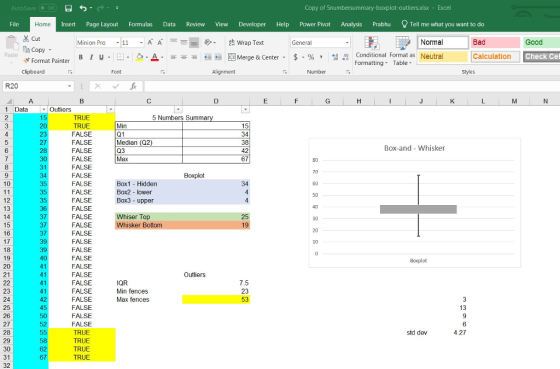Open the font size dropdown
This screenshot has height=369, width=560.
[x=141, y=43]
